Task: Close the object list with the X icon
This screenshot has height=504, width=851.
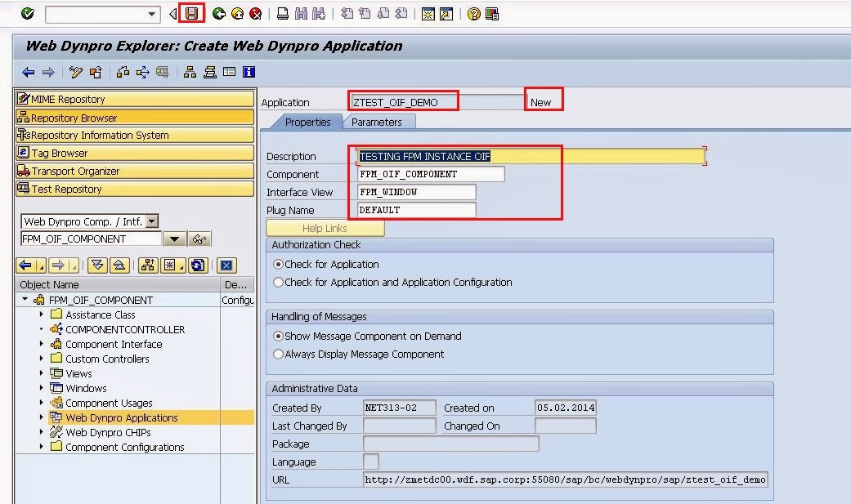Action: pos(226,265)
